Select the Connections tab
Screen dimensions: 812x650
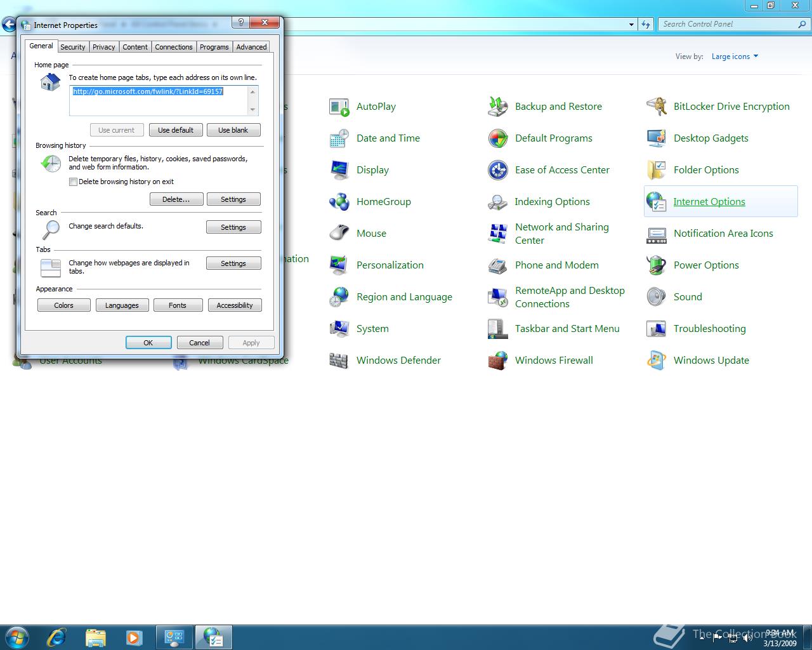(174, 47)
